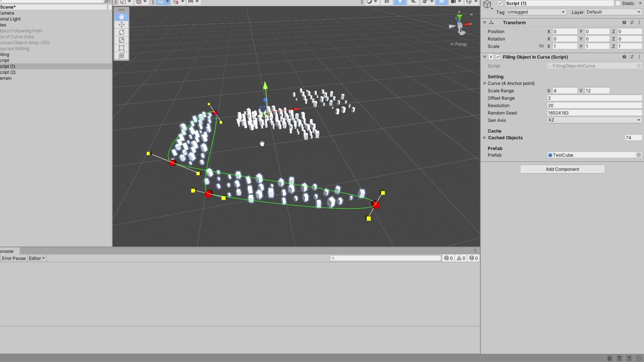Screen dimensions: 644x362
Task: Select the combined Transform tool
Action: (121, 56)
